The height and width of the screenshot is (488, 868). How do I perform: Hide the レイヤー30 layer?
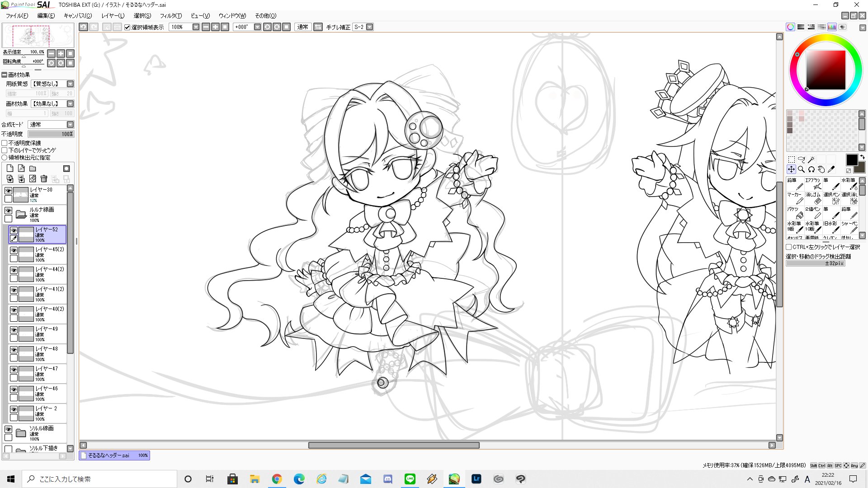[x=8, y=191]
